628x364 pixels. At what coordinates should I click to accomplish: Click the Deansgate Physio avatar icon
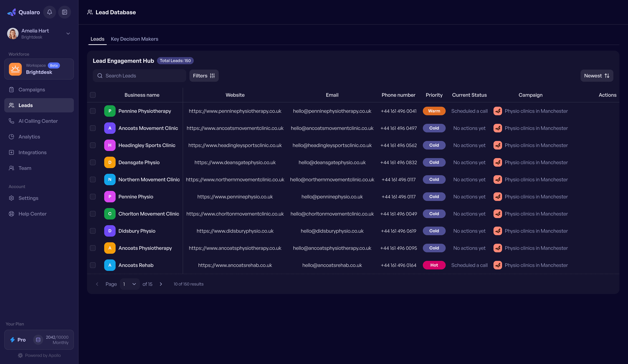pyautogui.click(x=110, y=162)
